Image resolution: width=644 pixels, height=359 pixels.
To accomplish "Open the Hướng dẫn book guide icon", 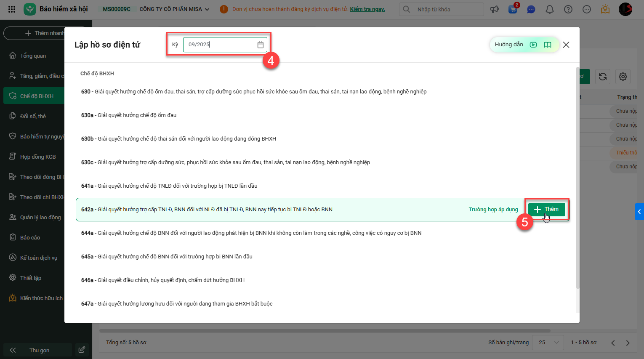I will (548, 45).
